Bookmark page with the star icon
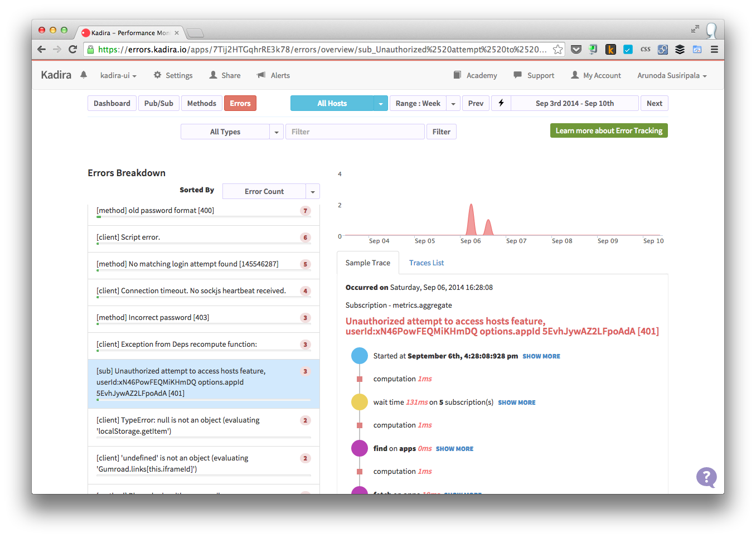 click(558, 50)
